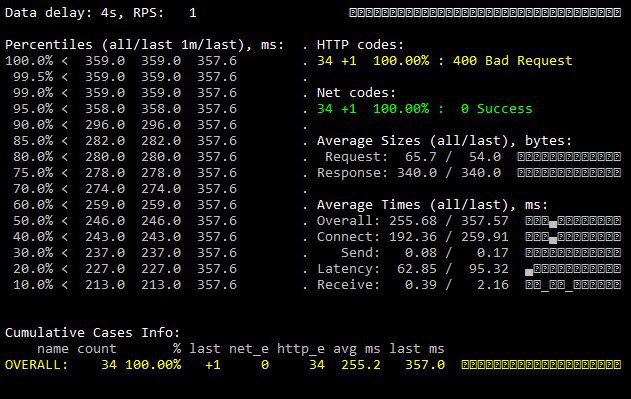Click the sparkline bar next to the Latency time
Viewport: 631px width, 399px height.
[x=573, y=269]
